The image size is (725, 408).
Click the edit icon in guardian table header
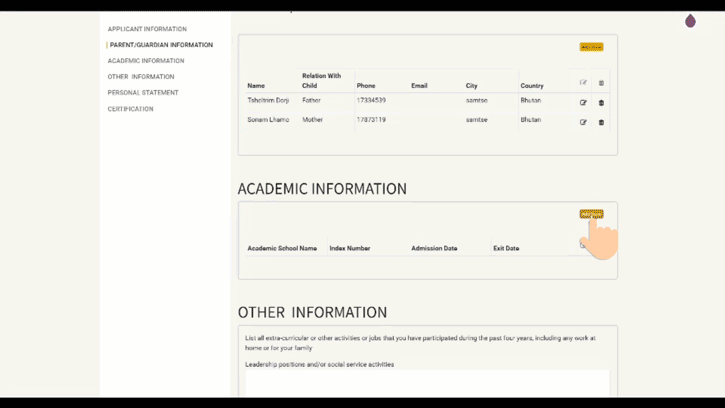click(583, 83)
